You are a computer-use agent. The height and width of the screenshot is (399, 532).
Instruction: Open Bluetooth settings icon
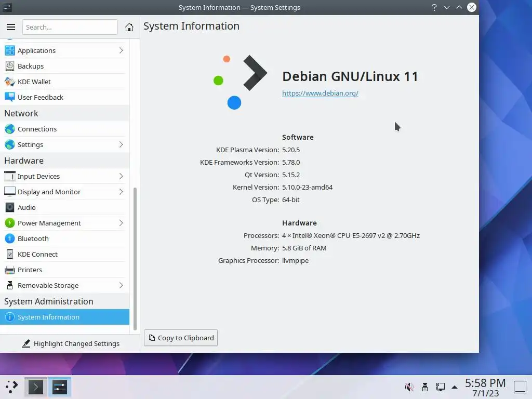10,239
